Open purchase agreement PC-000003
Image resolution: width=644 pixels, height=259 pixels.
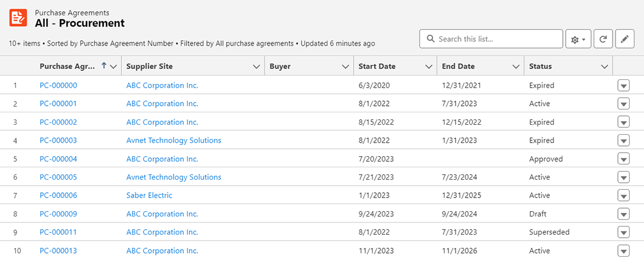coord(58,141)
